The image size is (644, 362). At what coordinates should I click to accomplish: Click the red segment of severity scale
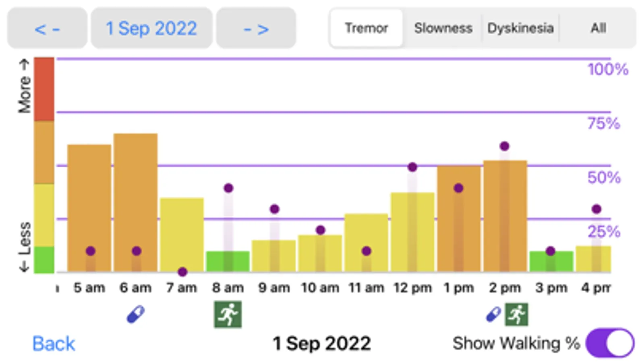point(44,88)
